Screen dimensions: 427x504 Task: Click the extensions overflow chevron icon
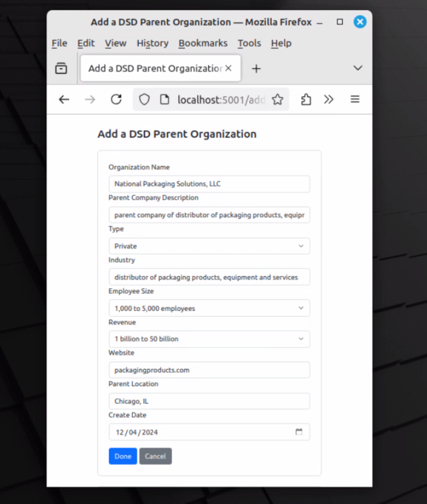(329, 99)
